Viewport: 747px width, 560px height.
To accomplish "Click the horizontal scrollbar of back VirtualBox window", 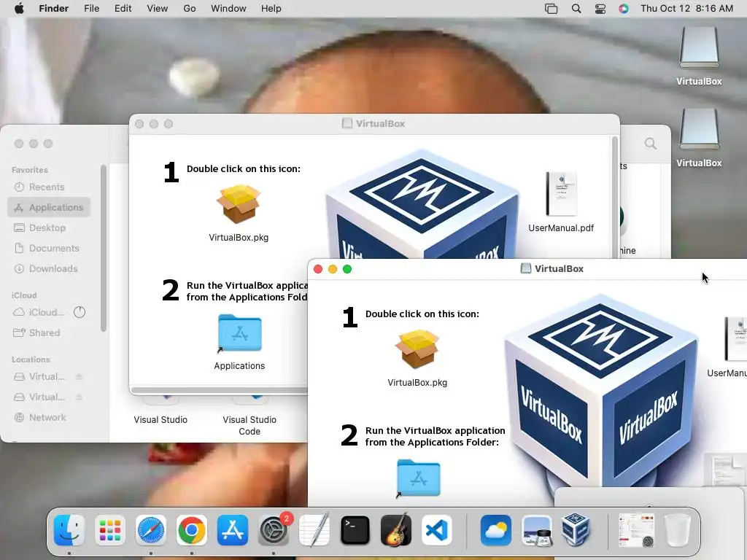I will pos(219,390).
